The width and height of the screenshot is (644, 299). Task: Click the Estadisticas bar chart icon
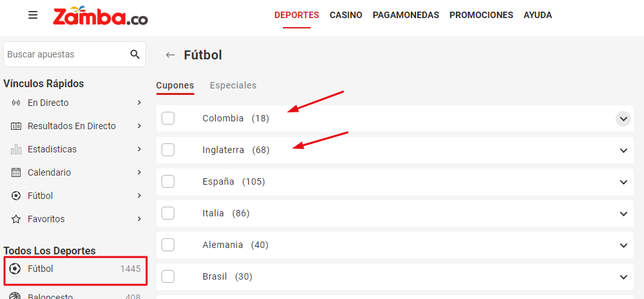coord(16,149)
